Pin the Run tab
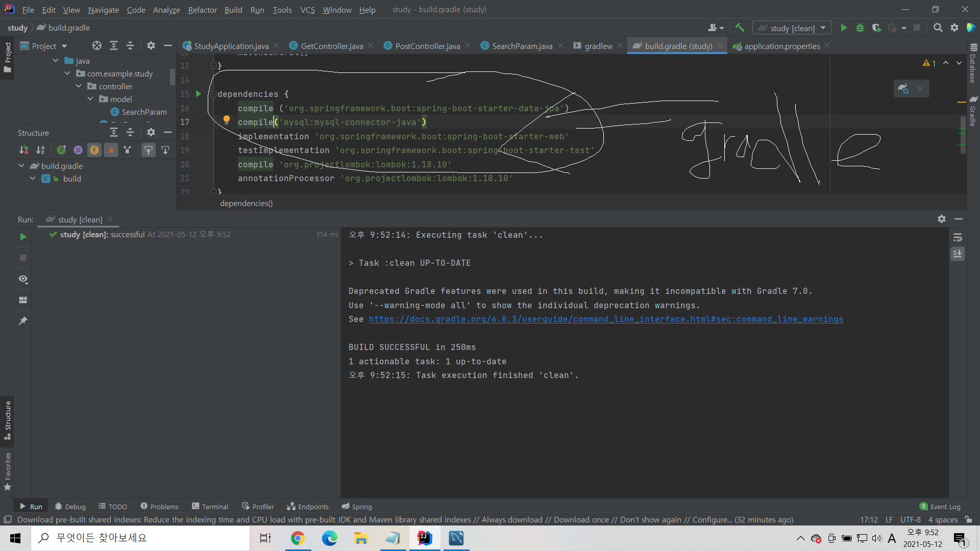 23,321
